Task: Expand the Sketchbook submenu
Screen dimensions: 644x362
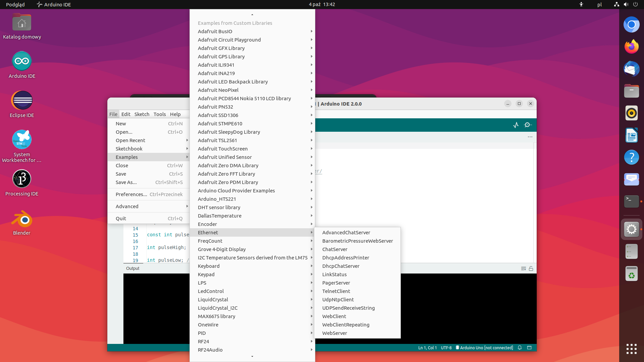Action: click(149, 149)
